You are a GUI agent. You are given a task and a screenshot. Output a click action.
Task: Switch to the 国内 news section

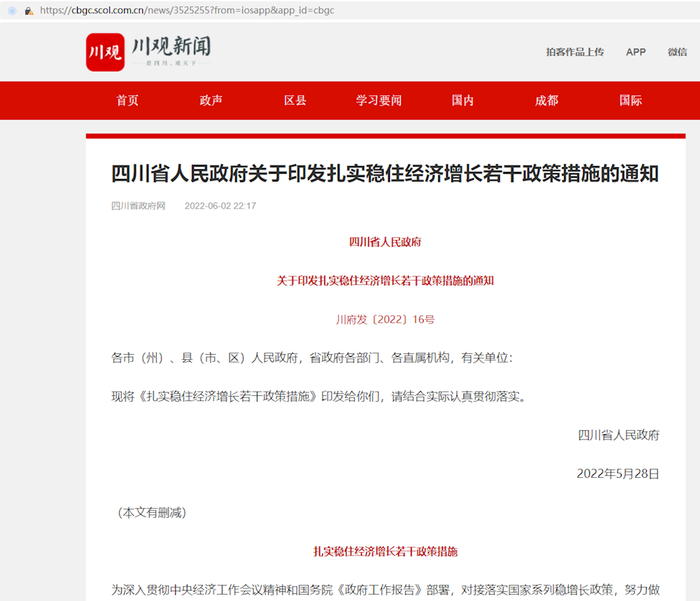[463, 101]
